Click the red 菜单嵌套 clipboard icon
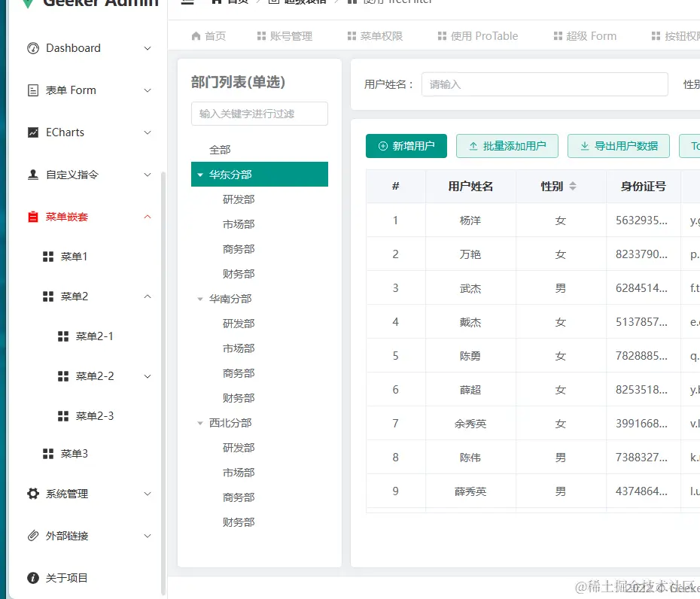 click(x=33, y=217)
